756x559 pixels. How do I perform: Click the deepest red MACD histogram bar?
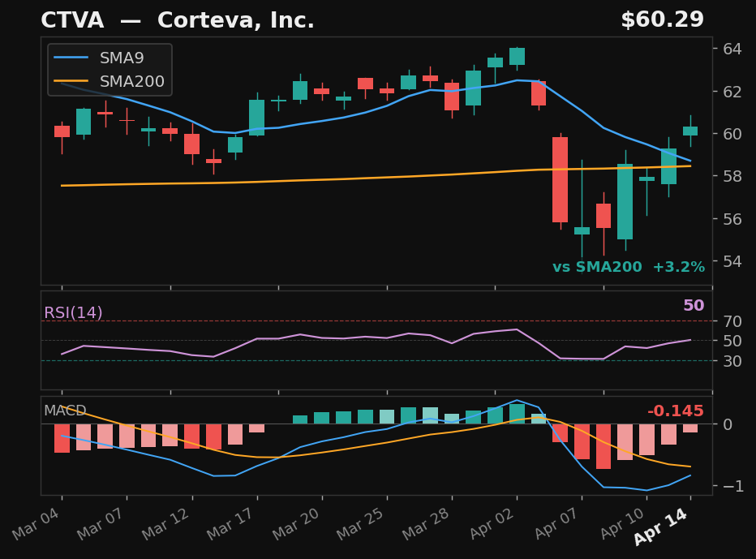(x=604, y=446)
